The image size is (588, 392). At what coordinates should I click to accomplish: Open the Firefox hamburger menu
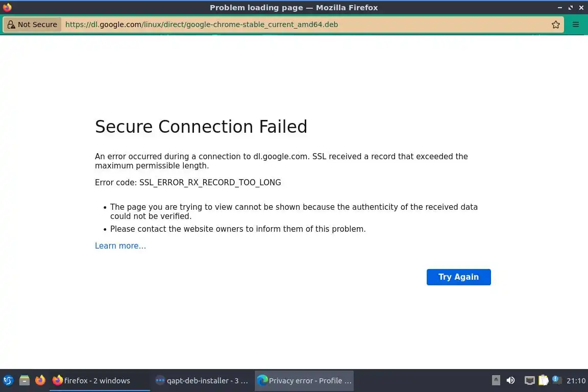576,24
